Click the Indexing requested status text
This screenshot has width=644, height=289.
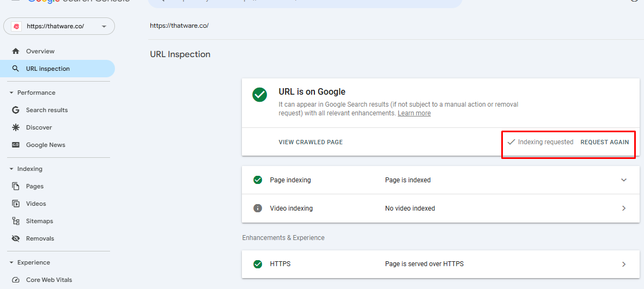[x=545, y=142]
